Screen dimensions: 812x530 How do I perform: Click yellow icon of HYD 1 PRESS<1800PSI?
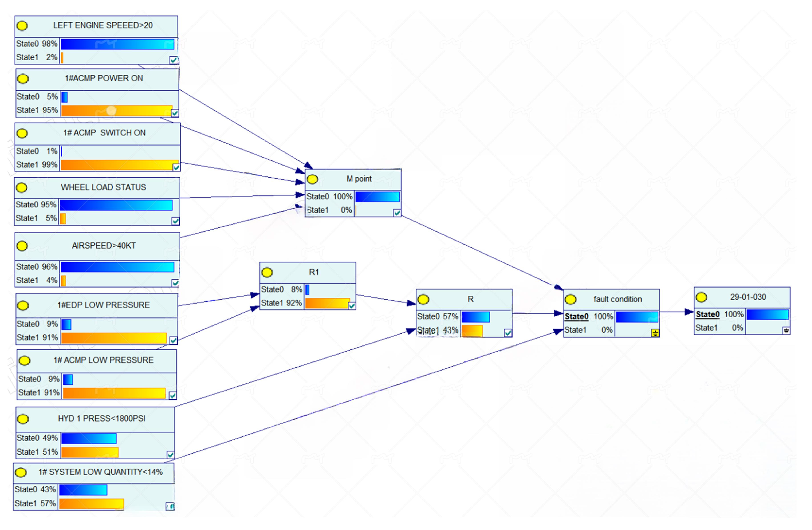point(23,419)
